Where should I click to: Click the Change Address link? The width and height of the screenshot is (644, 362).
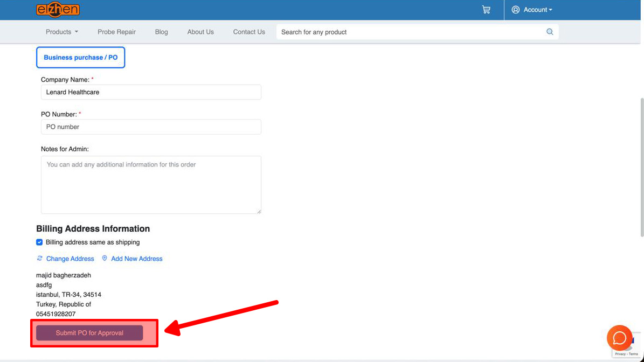click(70, 259)
